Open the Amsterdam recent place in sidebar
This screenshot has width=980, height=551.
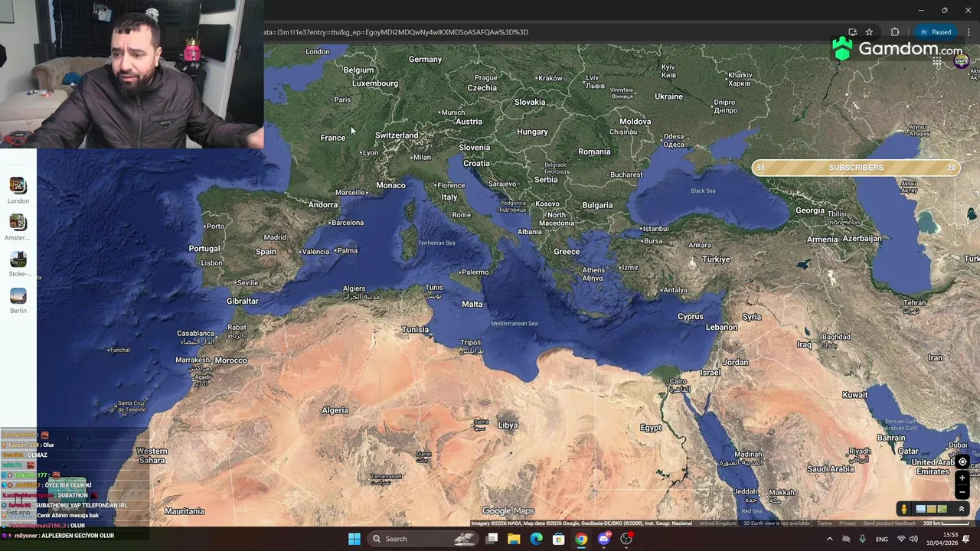(18, 227)
